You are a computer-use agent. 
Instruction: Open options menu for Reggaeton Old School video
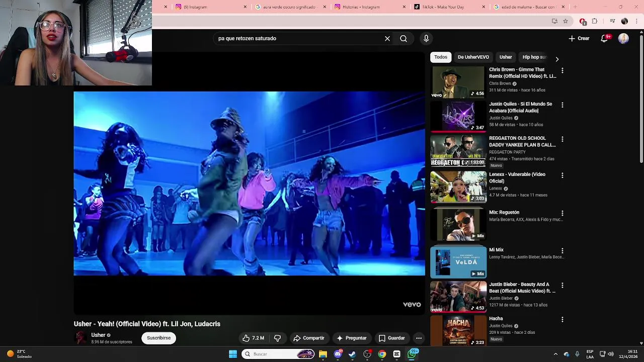[x=562, y=139]
